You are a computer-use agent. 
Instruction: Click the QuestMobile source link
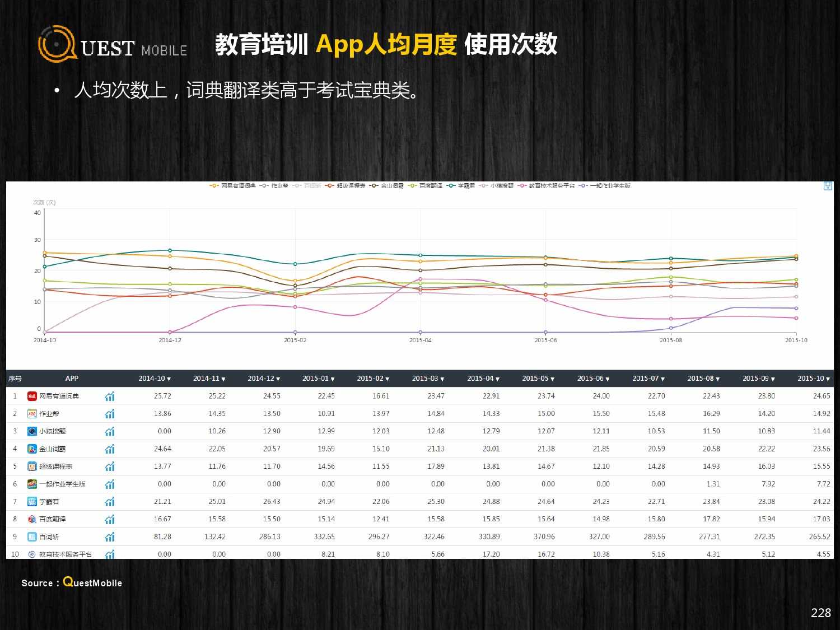[92, 582]
